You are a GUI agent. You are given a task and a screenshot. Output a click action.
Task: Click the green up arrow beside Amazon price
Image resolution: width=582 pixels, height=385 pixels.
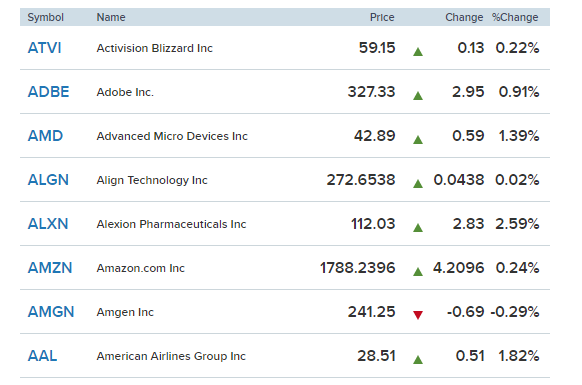pos(418,272)
